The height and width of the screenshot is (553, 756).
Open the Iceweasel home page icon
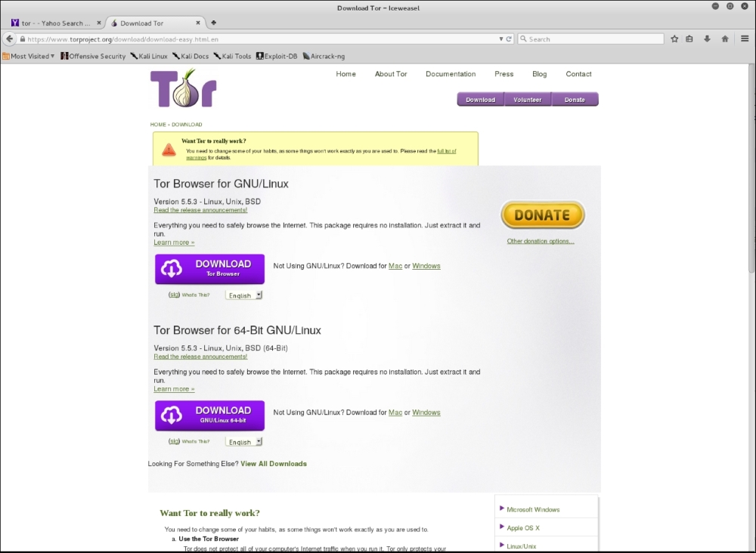pos(724,38)
